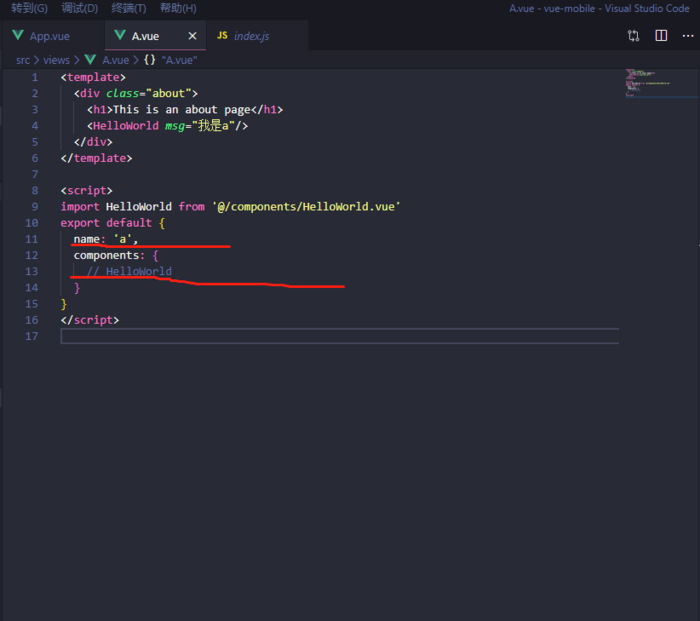The height and width of the screenshot is (621, 700).
Task: Click the name: 'a' property line
Action: [106, 239]
